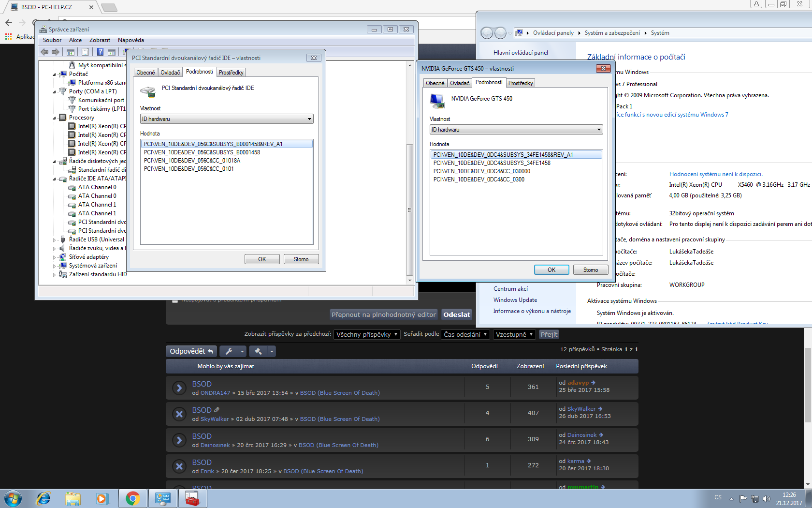
Task: Switch to Prostředky tab in NVIDIA GeForce properties
Action: pyautogui.click(x=521, y=83)
